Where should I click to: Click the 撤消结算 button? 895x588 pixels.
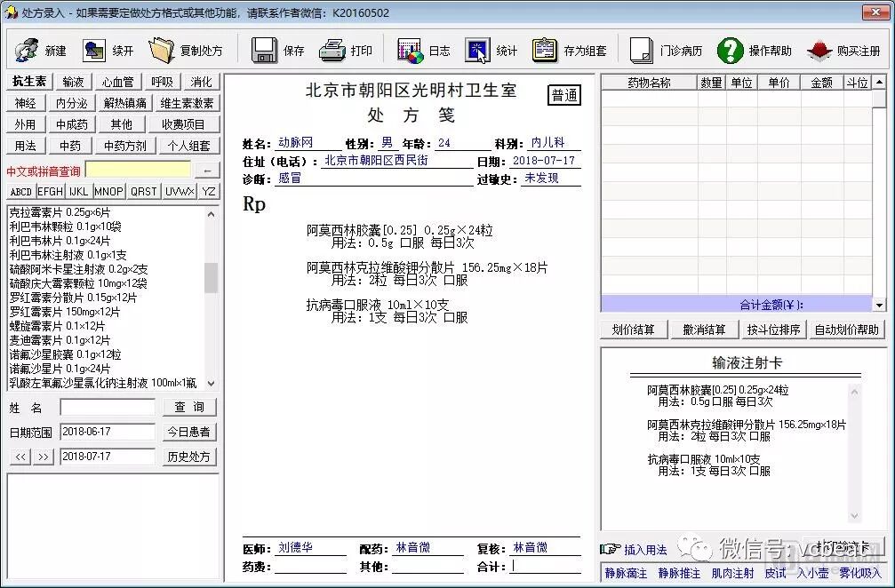pyautogui.click(x=704, y=330)
